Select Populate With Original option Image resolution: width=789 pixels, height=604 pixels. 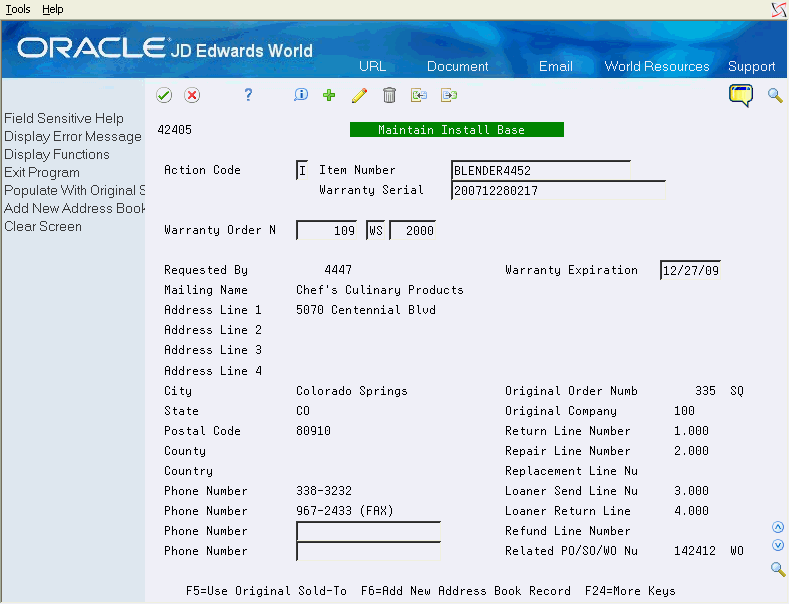pos(74,190)
